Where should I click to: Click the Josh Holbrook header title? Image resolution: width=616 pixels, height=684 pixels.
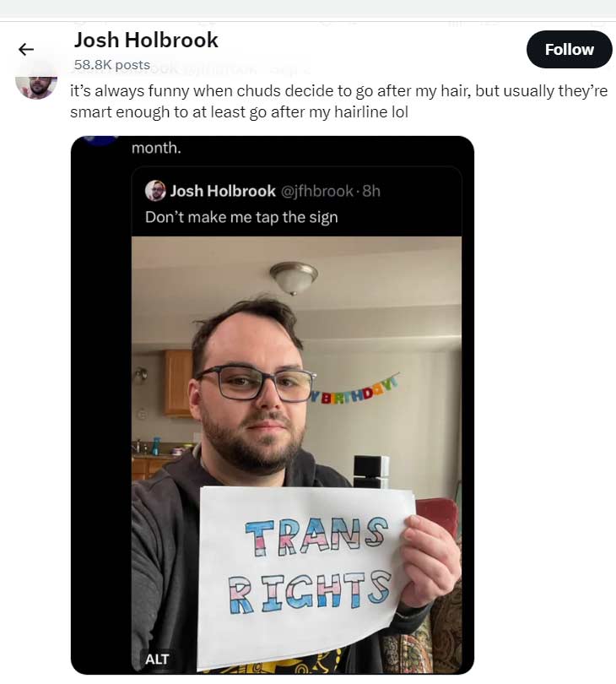click(x=146, y=41)
